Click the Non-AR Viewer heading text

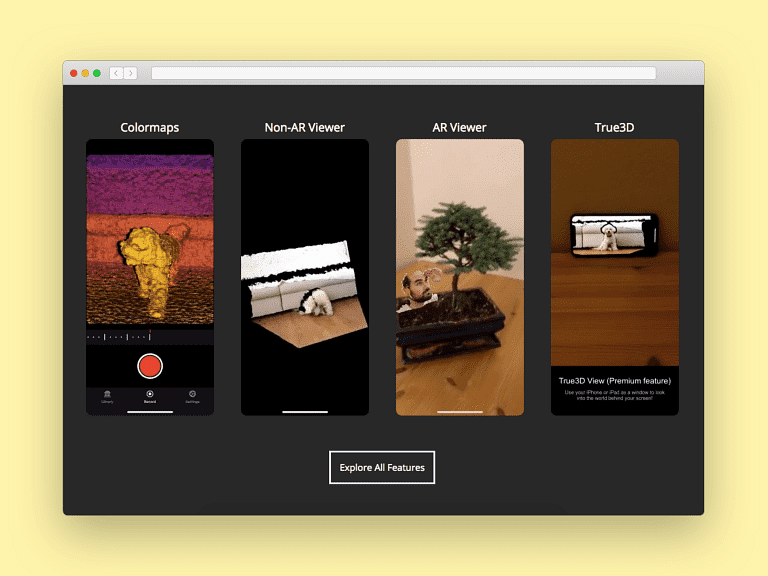coord(305,127)
